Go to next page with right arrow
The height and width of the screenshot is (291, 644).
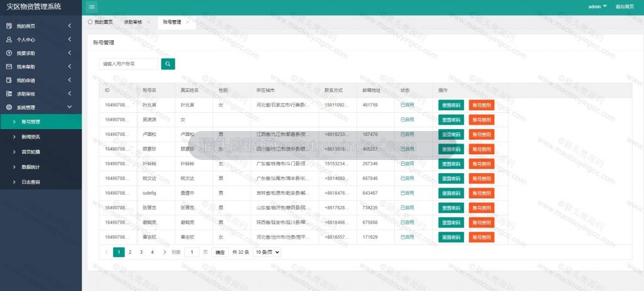pos(165,253)
